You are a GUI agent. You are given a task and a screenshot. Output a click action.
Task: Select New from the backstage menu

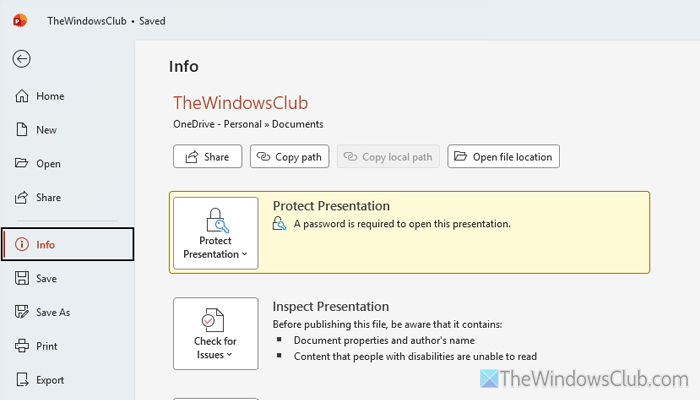click(x=46, y=130)
